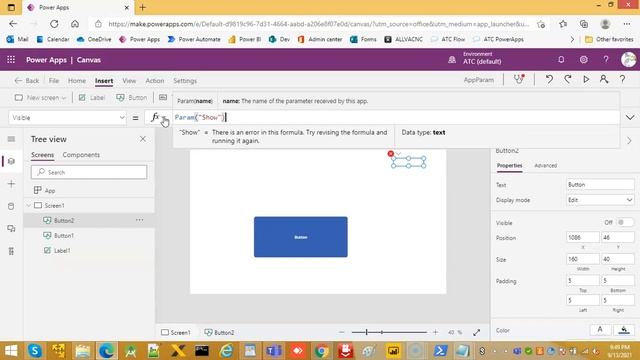The width and height of the screenshot is (640, 360).
Task: Open the studio help question mark icon
Action: (x=622, y=80)
